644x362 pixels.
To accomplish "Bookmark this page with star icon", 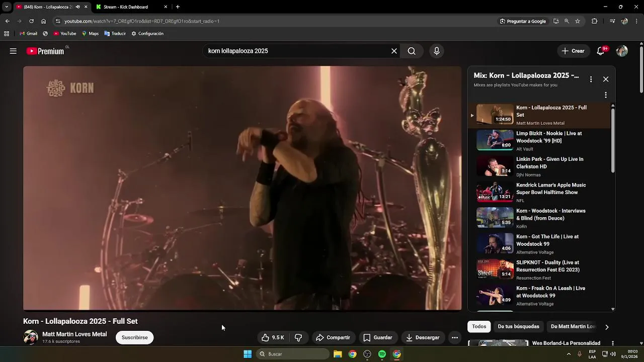I will [x=578, y=21].
